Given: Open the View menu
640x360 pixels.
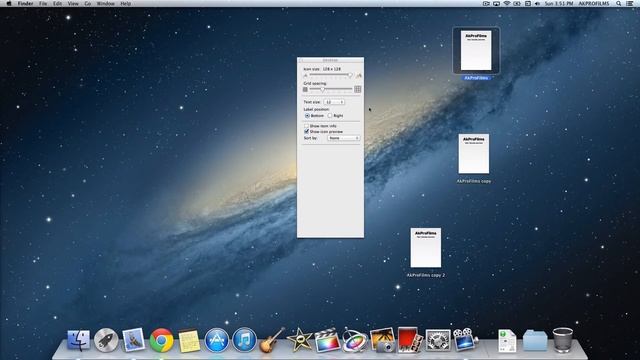Looking at the screenshot, I should (73, 3).
